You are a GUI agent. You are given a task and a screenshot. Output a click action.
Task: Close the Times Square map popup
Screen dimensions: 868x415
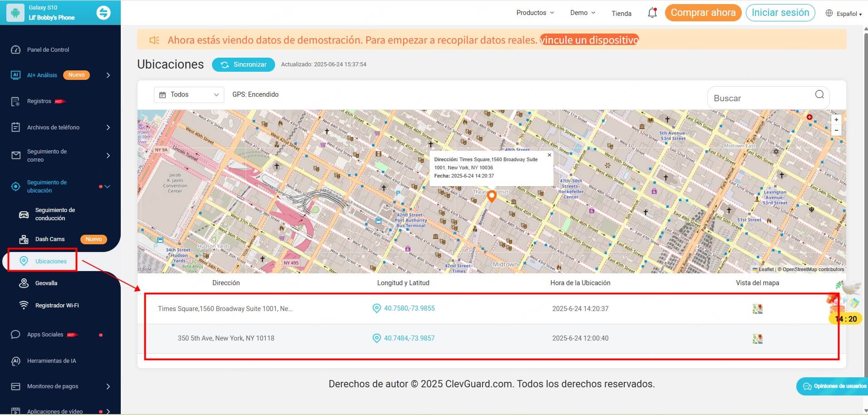point(549,155)
